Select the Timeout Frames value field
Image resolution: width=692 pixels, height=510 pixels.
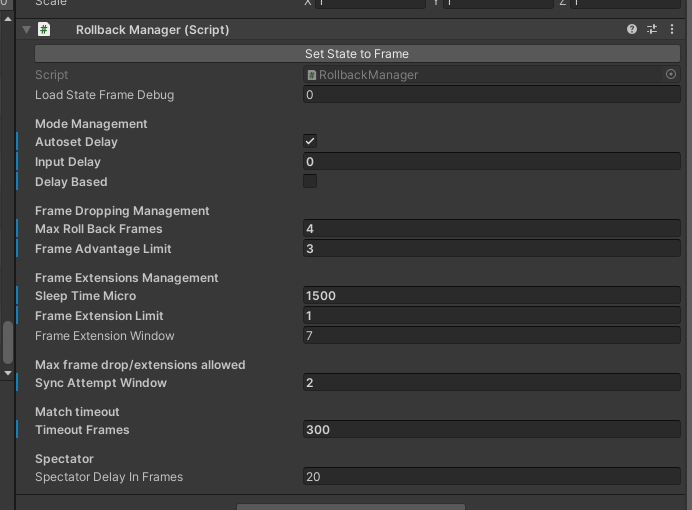coord(491,430)
